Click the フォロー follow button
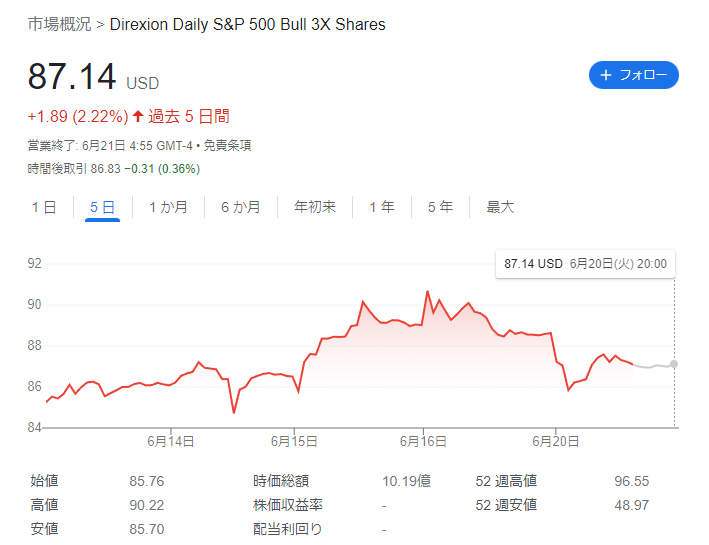Screen dimensions: 709x545 (x=633, y=75)
